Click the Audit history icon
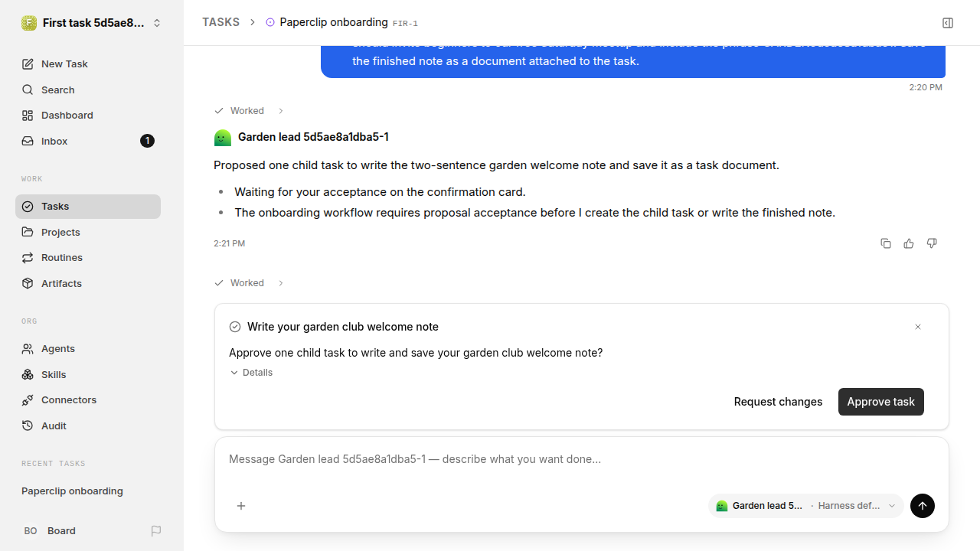The height and width of the screenshot is (551, 980). 28,425
